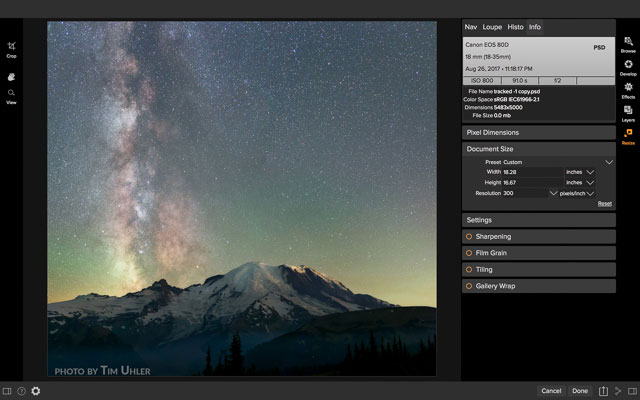Enable the Gallery Wrap pane toggle
640x400 pixels.
(x=469, y=286)
